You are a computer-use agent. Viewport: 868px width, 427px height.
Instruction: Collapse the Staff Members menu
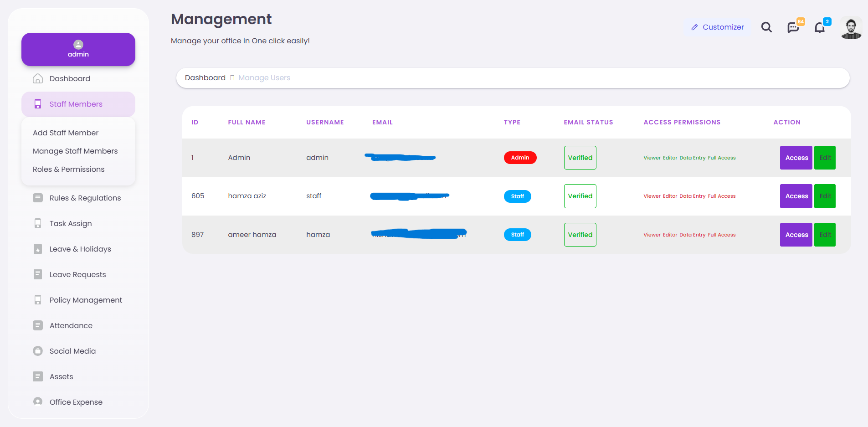[78, 104]
